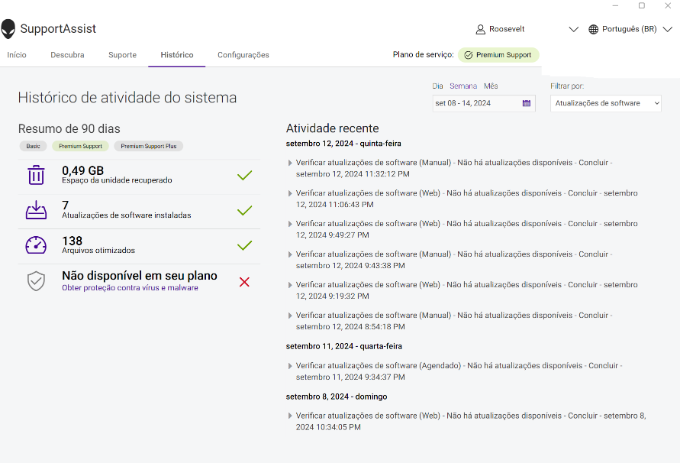Go to the Suporte tab
The height and width of the screenshot is (463, 680).
point(122,55)
